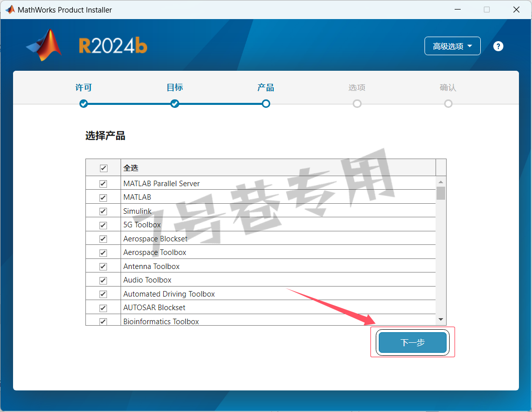Toggle the Simulink checkbox
This screenshot has height=412, width=532.
point(103,211)
